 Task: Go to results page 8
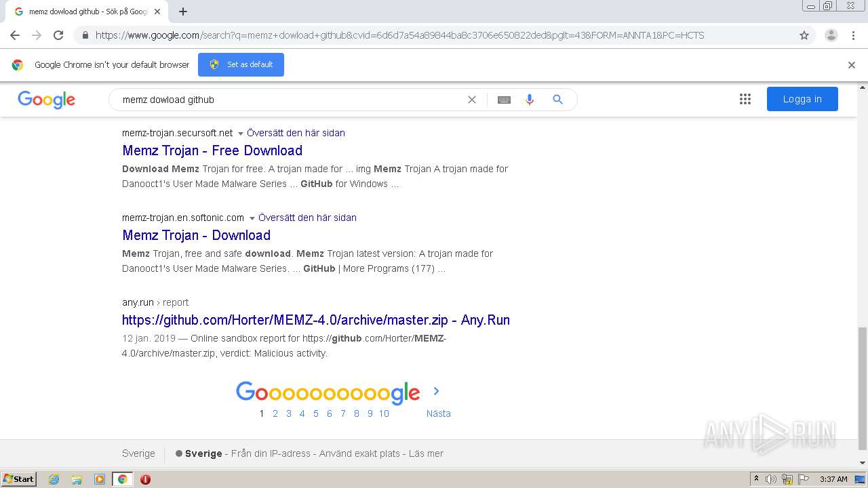pyautogui.click(x=357, y=413)
